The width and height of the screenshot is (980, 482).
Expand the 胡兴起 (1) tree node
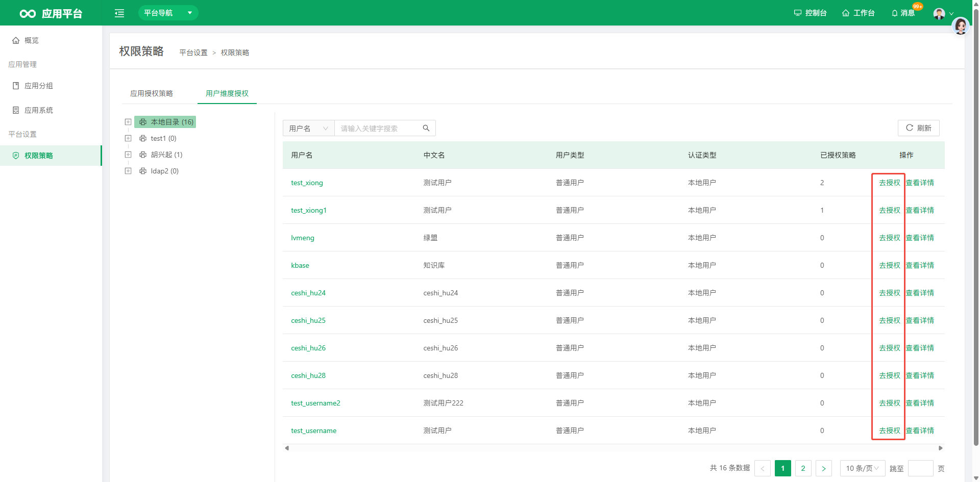coord(128,155)
